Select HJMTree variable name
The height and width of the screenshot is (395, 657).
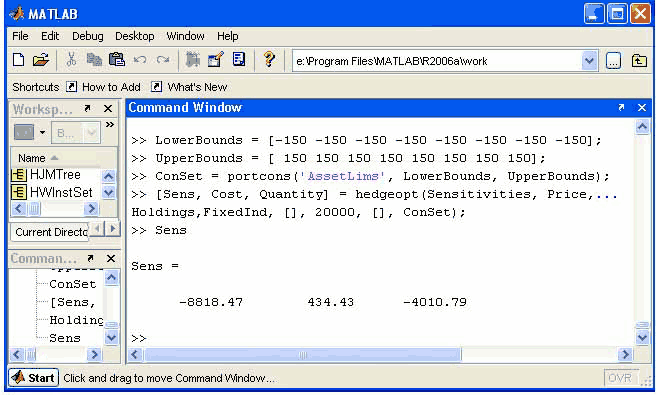[x=55, y=174]
